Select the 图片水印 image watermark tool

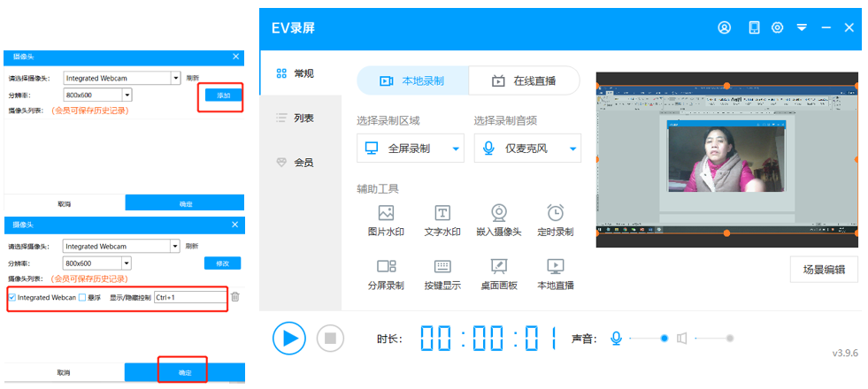point(386,220)
